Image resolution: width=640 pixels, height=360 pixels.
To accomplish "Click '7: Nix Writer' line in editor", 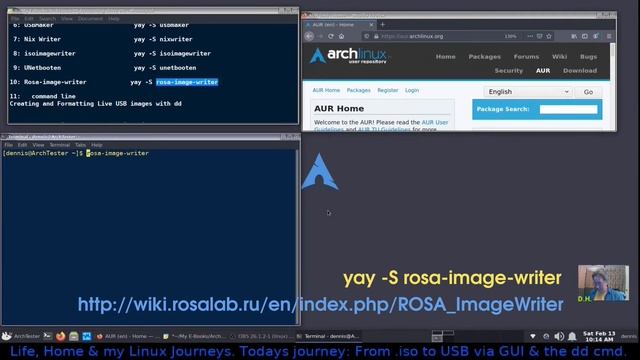I will (37, 39).
